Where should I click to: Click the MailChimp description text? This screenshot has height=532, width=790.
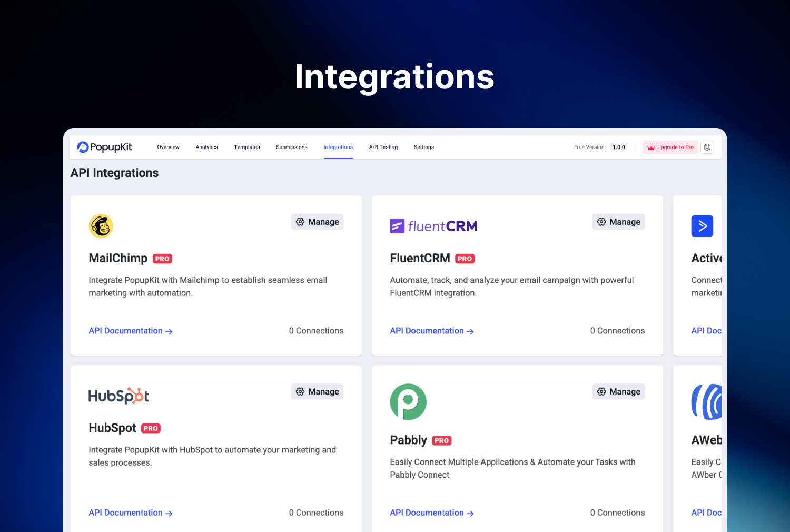click(208, 287)
